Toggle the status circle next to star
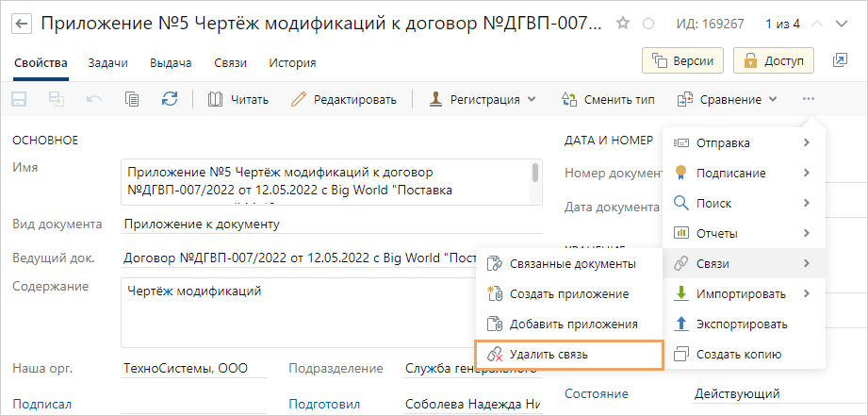The height and width of the screenshot is (416, 868). (647, 24)
